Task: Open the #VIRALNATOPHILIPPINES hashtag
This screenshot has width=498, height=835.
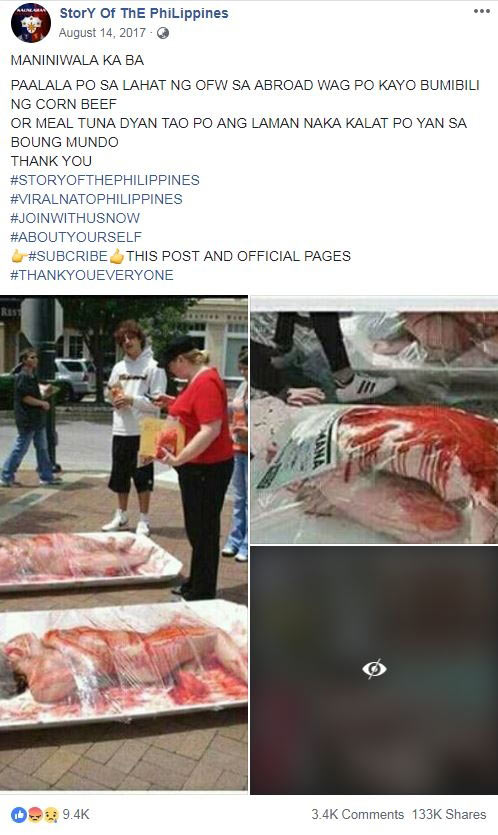Action: click(96, 199)
